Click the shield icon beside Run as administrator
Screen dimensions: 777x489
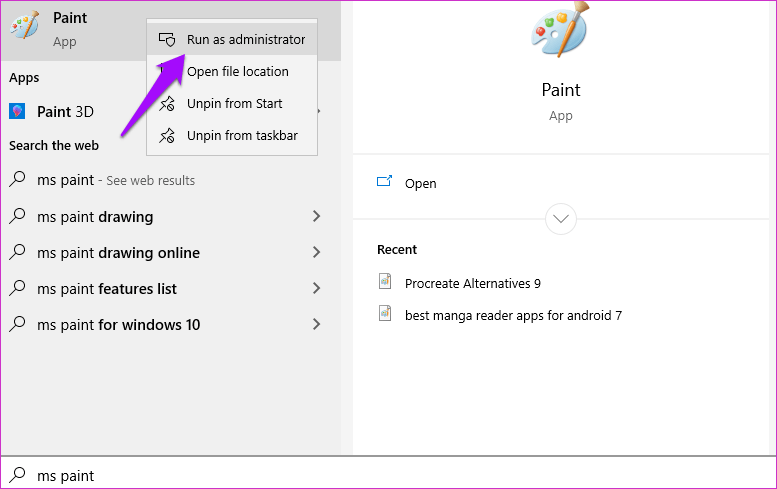(167, 40)
